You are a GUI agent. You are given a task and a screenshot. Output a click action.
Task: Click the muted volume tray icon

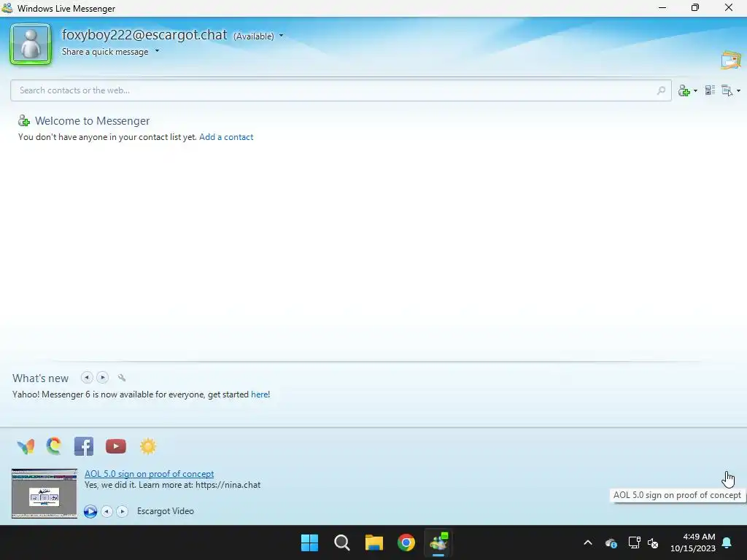click(x=653, y=542)
